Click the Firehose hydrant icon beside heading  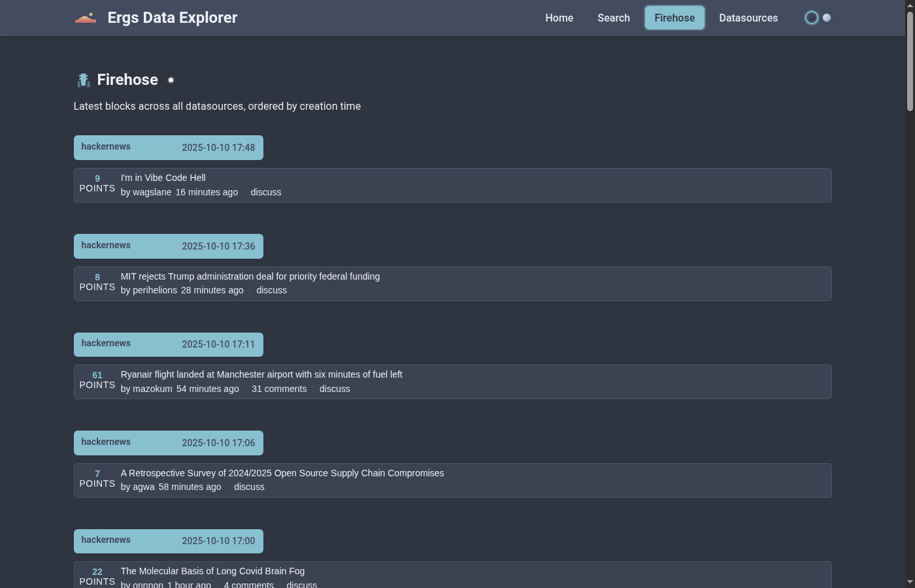[x=83, y=80]
